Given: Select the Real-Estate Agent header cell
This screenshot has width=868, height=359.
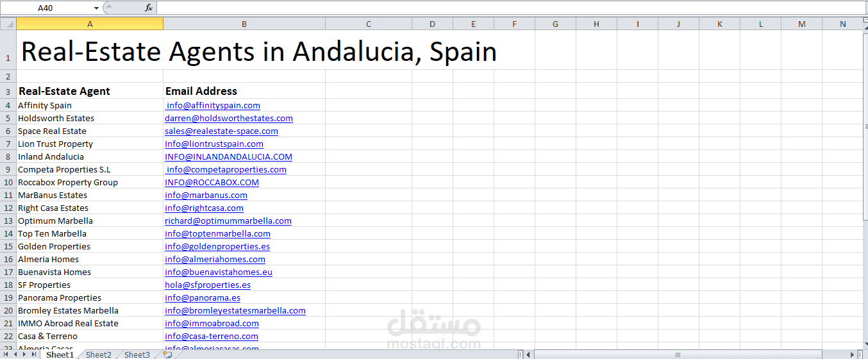Looking at the screenshot, I should pyautogui.click(x=90, y=90).
